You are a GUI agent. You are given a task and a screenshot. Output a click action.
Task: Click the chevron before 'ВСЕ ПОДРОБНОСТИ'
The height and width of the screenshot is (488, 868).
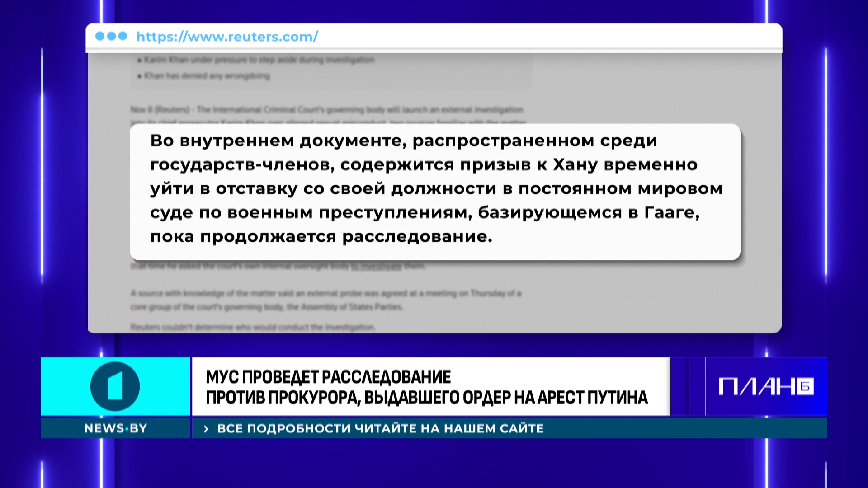point(206,429)
